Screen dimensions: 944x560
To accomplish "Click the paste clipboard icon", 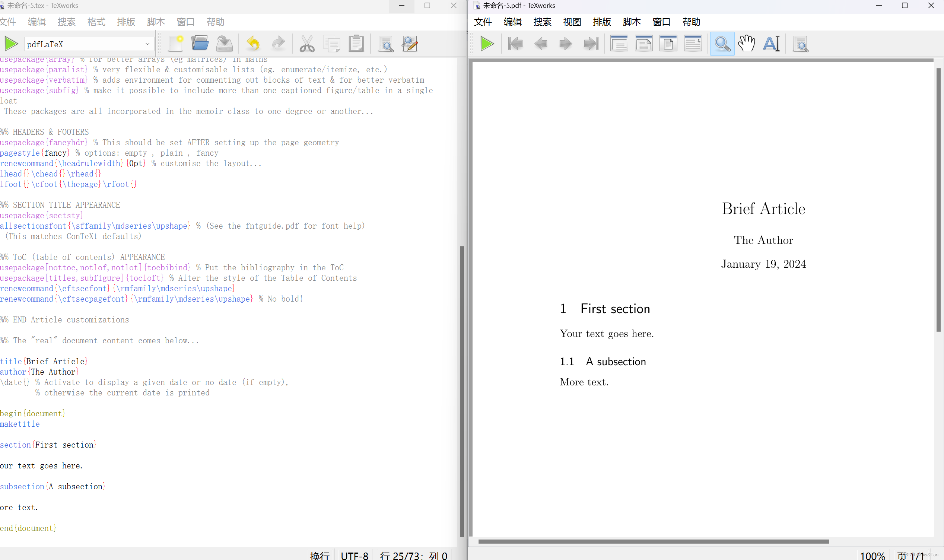I will 356,44.
